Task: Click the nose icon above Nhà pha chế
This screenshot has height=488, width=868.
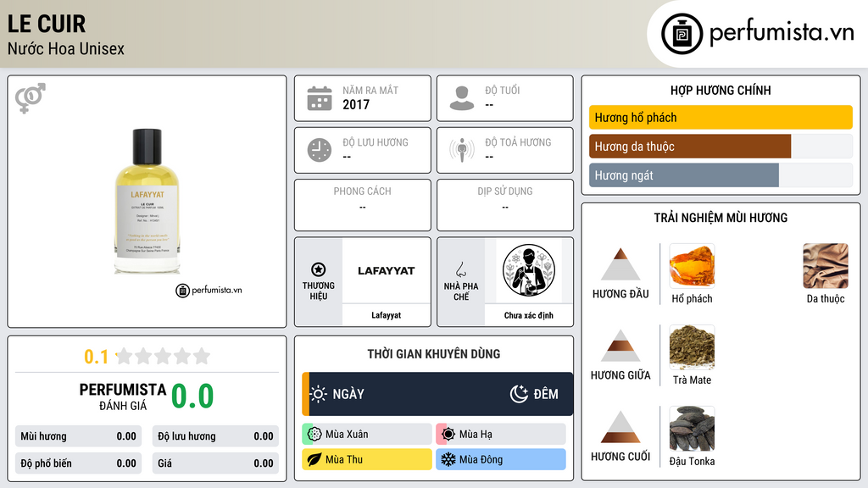Action: tap(460, 269)
